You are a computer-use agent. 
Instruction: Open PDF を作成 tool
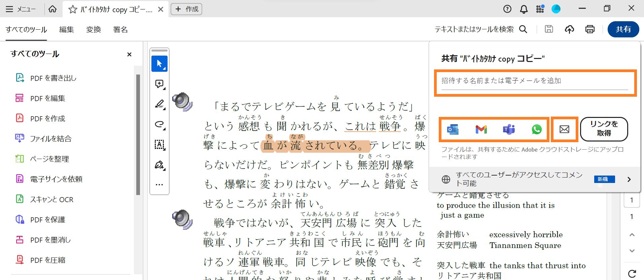40,119
